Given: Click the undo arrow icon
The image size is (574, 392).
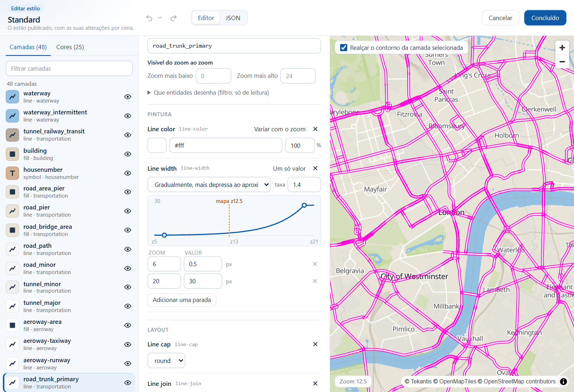Looking at the screenshot, I should (x=149, y=18).
